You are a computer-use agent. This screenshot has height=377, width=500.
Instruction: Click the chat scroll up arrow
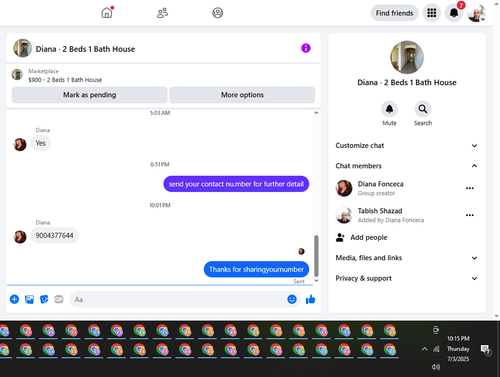pyautogui.click(x=316, y=113)
